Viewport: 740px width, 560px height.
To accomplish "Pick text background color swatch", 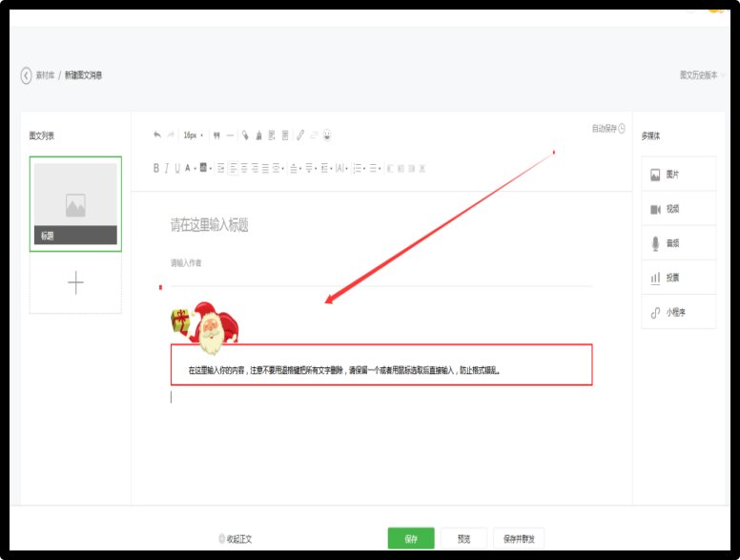I will click(x=203, y=167).
